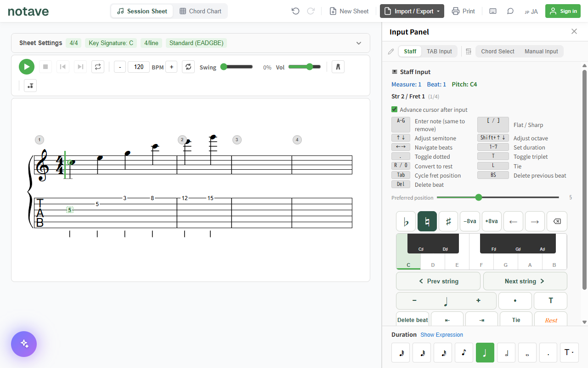Open the Import / Export dropdown
Screen dimensions: 588x368
412,11
